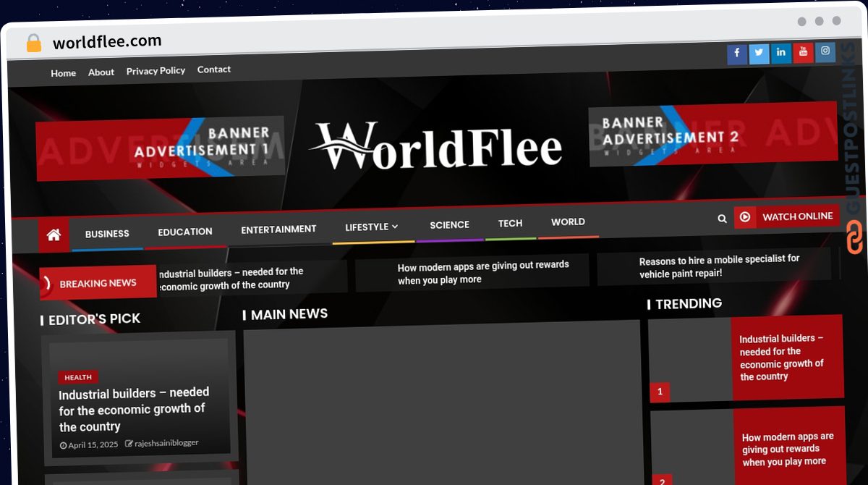Open trending article about modern apps rewards

pos(787,450)
